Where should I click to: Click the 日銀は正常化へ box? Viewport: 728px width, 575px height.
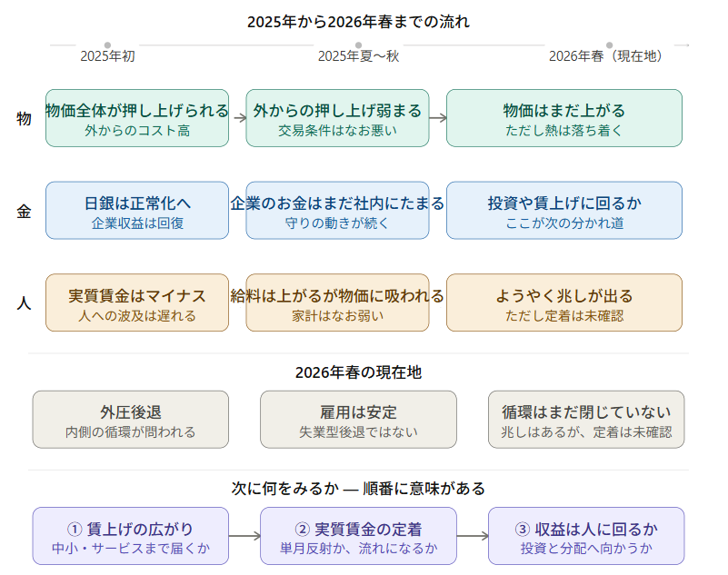[x=137, y=211]
